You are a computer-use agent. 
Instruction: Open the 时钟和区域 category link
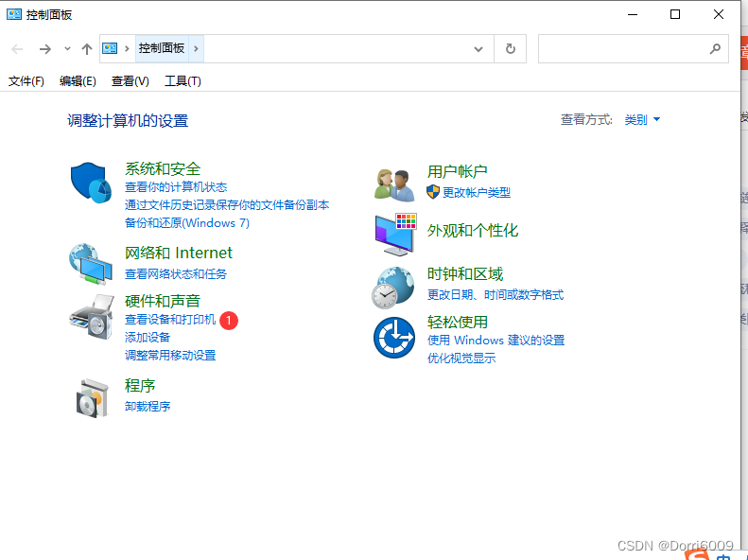pos(465,273)
